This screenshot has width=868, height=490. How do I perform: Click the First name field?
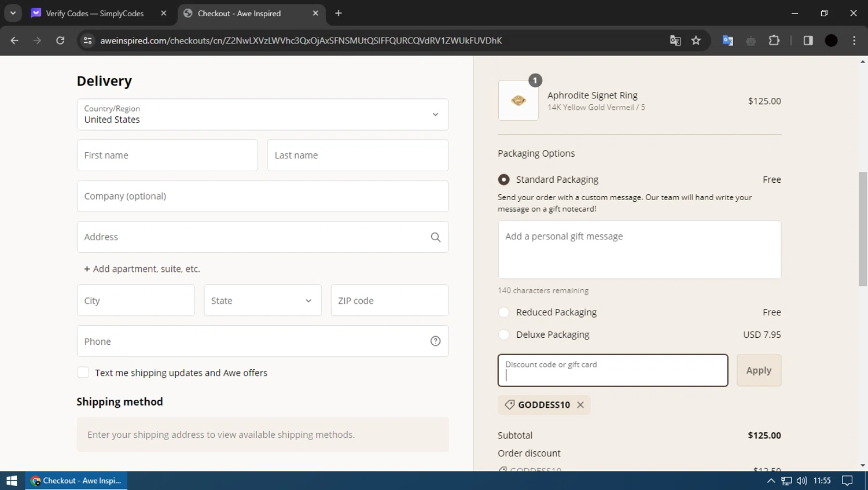(x=167, y=155)
